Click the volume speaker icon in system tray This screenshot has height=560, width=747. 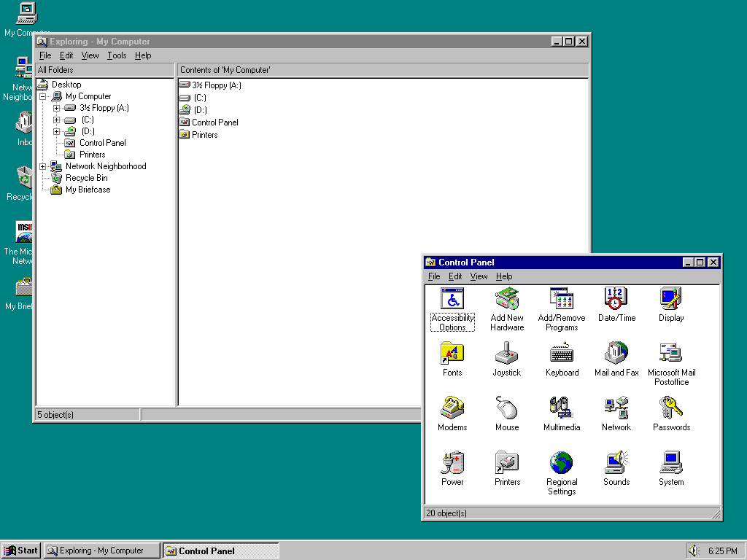[693, 551]
